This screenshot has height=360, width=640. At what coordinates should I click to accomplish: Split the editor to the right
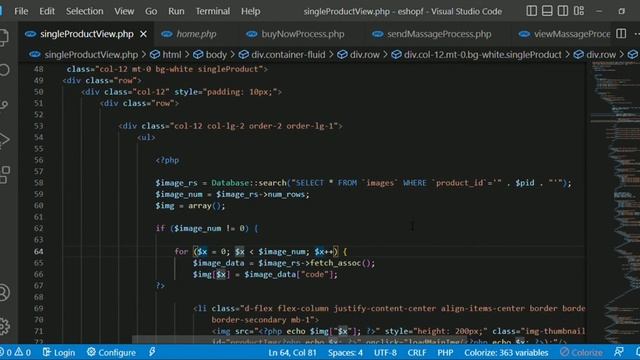(x=621, y=34)
